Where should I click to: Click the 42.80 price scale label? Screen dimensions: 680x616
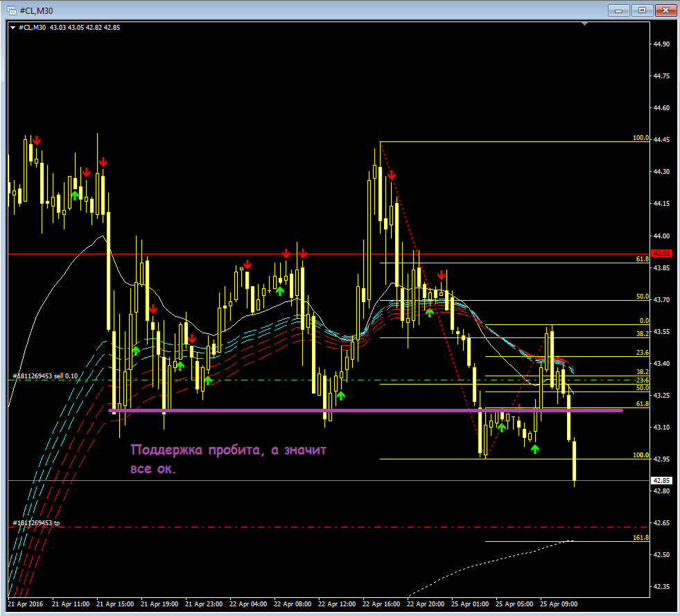coord(661,491)
